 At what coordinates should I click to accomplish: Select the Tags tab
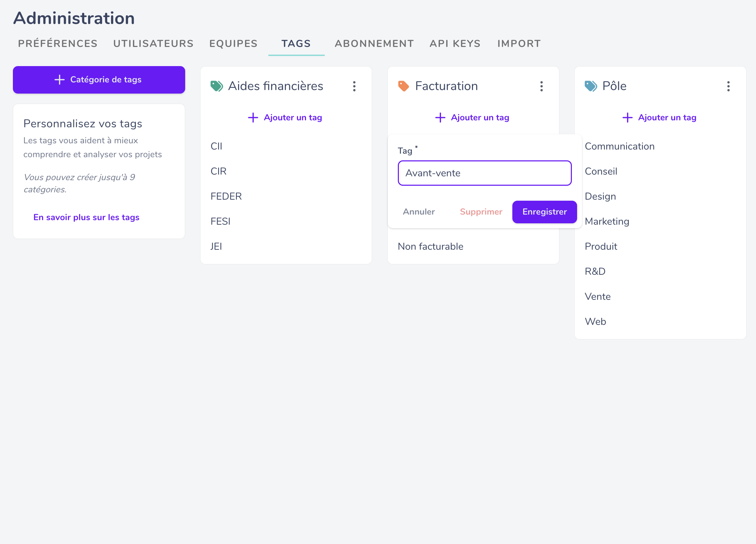point(296,43)
